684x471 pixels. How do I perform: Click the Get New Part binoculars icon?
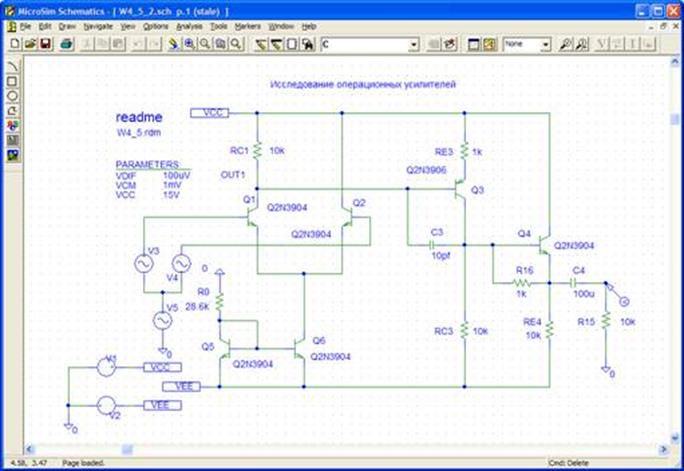click(308, 44)
